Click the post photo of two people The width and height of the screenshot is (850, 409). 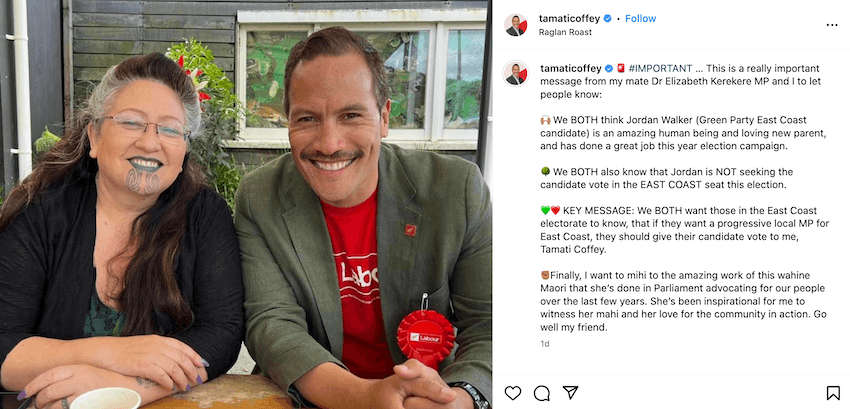tap(246, 204)
